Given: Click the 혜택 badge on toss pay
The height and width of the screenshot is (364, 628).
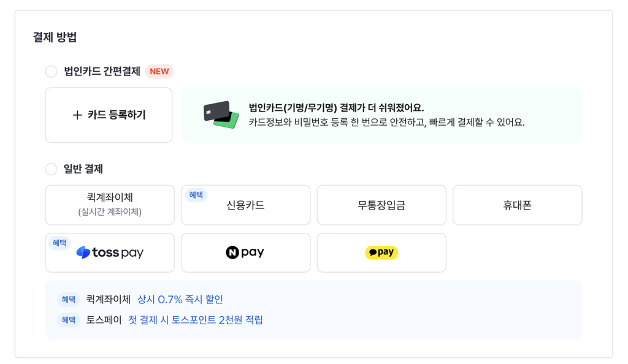Looking at the screenshot, I should pyautogui.click(x=59, y=243).
